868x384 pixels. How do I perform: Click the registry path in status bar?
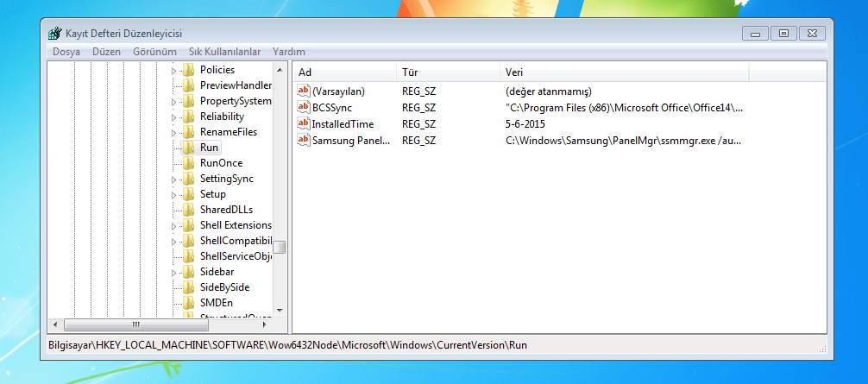pos(288,344)
